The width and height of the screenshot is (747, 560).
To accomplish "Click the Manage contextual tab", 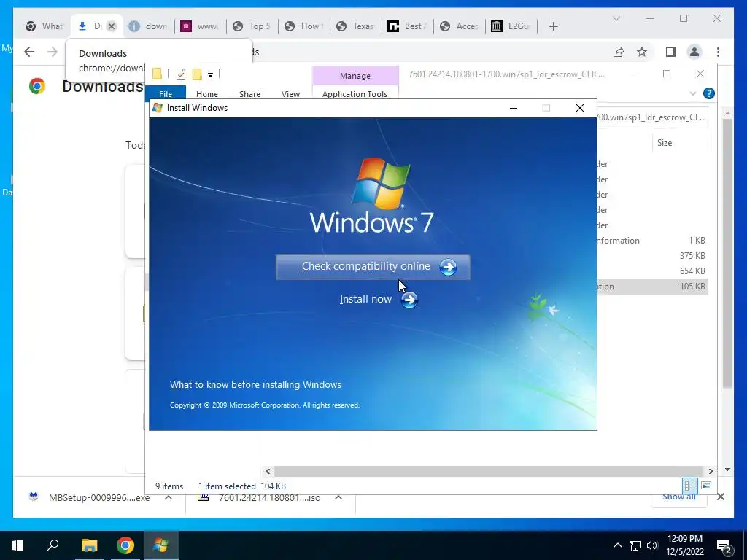I will point(355,76).
